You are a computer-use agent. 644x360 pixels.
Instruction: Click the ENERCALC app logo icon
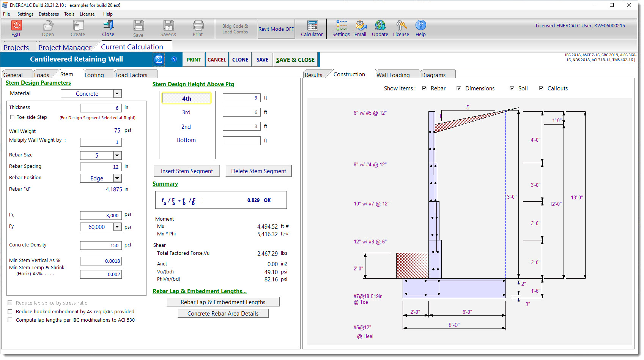5,5
